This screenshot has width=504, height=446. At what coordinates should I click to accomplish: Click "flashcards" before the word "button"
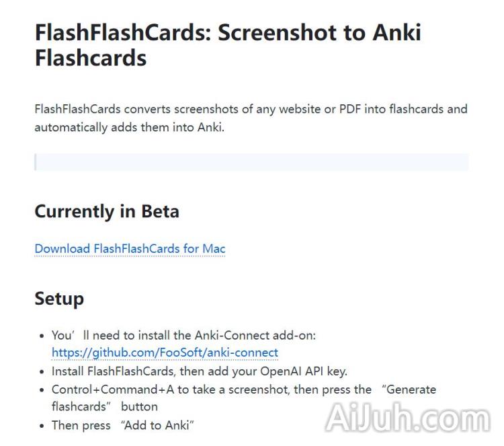(x=79, y=407)
